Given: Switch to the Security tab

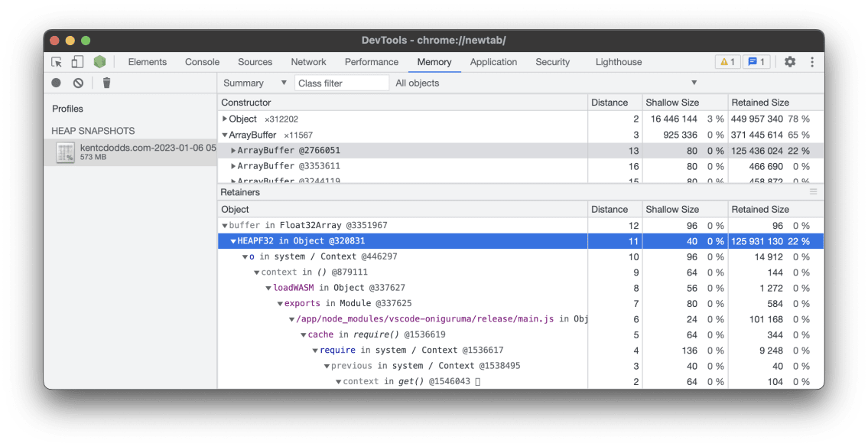Looking at the screenshot, I should coord(552,62).
